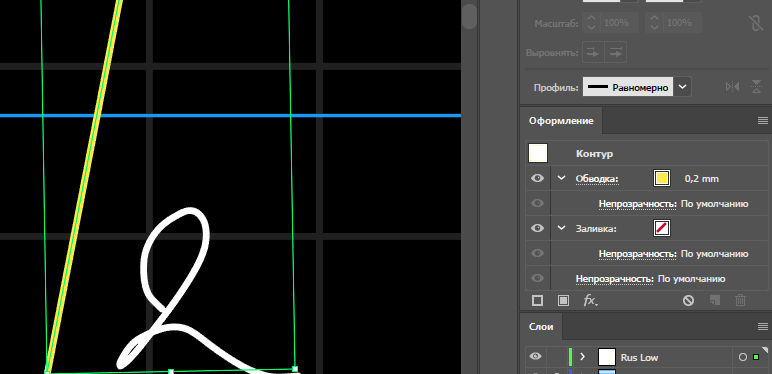This screenshot has height=374, width=772.
Task: Click the flip profile across icon
Action: (756, 87)
